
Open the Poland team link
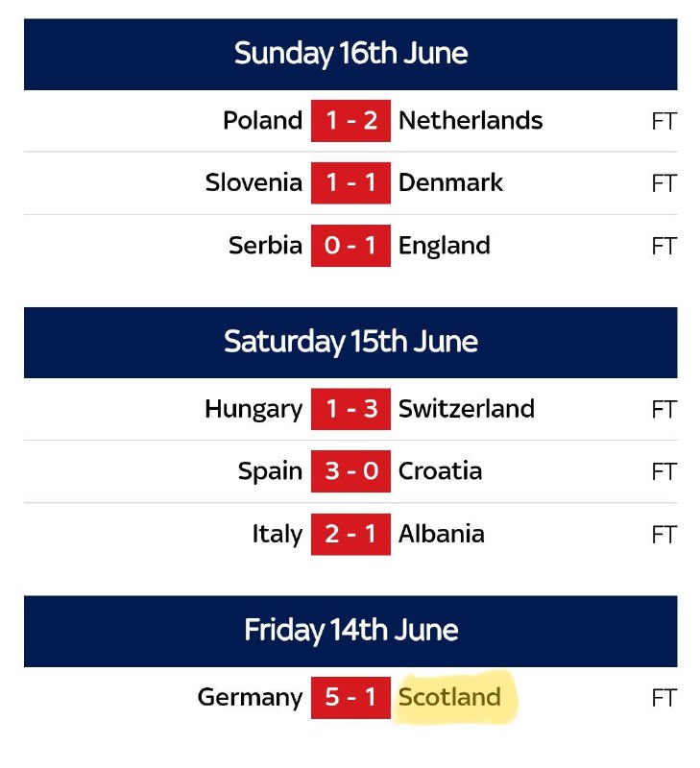[262, 121]
